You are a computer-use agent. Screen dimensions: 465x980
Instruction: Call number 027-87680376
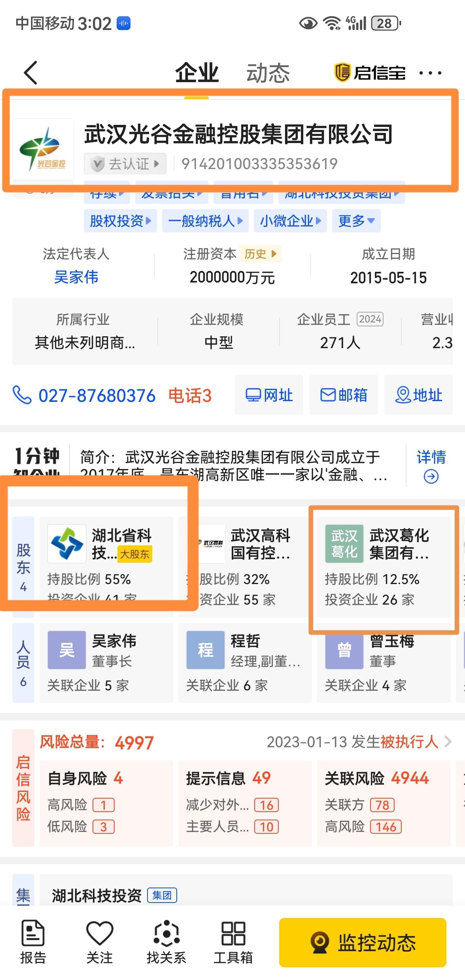tap(97, 396)
